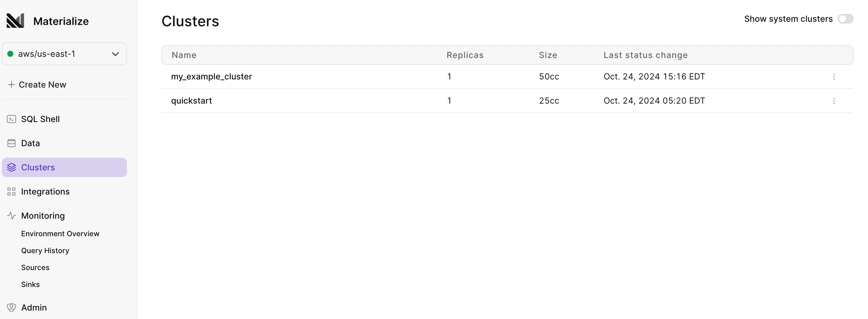The height and width of the screenshot is (319, 868).
Task: Open the my_example_cluster details
Action: point(211,76)
